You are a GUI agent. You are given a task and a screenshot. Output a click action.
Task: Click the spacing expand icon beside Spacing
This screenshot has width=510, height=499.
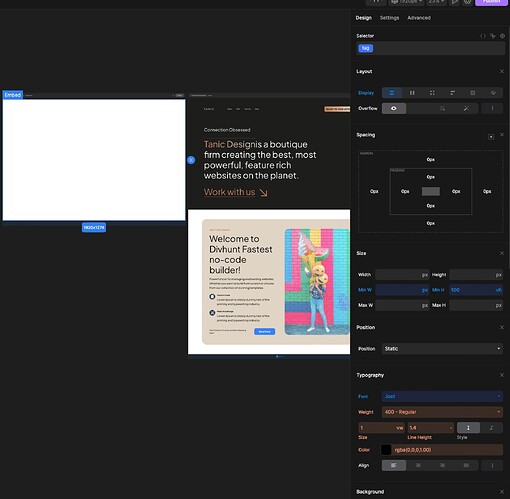click(491, 137)
